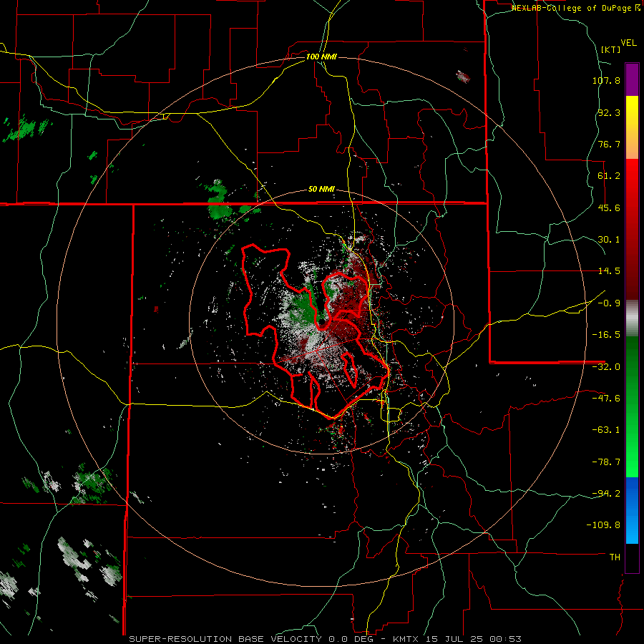Click the 92.3 velocity scale value

609,112
